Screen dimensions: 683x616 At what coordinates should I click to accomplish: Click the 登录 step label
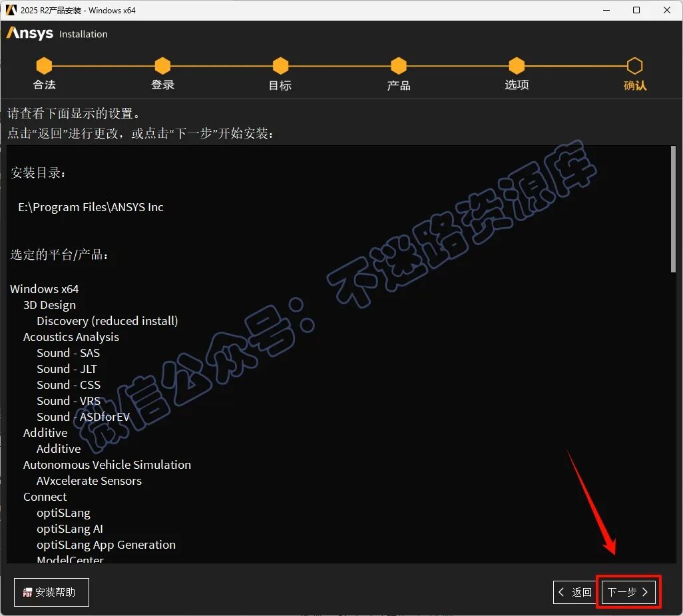162,85
